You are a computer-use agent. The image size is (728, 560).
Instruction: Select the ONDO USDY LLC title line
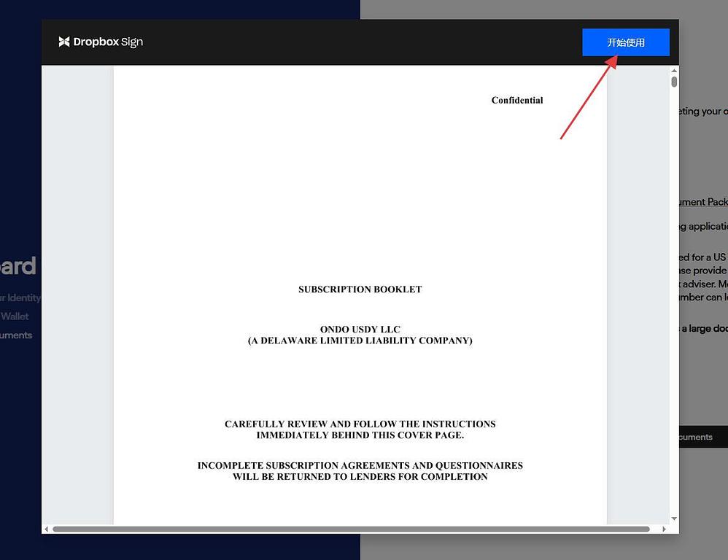[360, 330]
